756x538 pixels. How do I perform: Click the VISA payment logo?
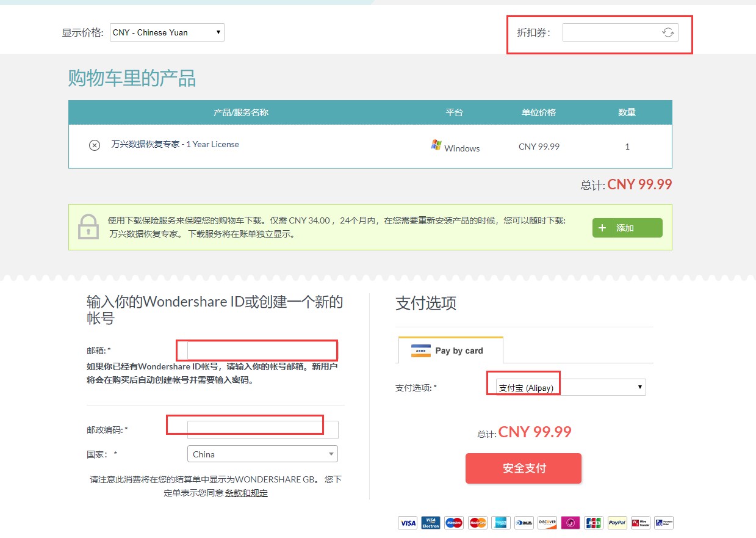pyautogui.click(x=408, y=523)
